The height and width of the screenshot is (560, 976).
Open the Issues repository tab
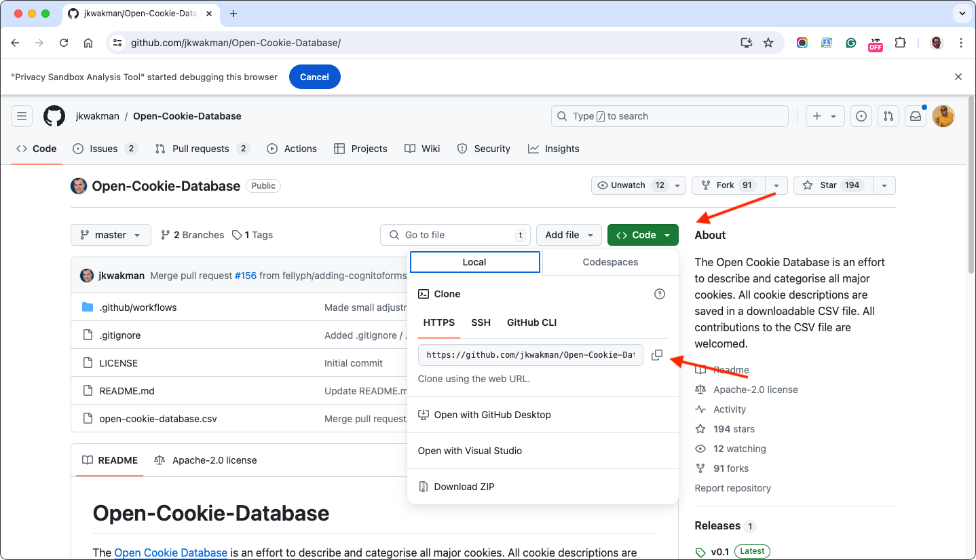[x=105, y=149]
